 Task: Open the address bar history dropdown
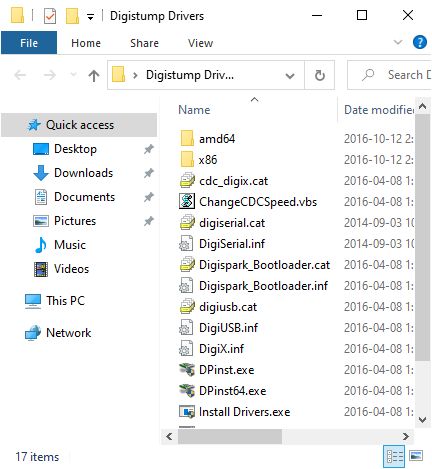click(x=290, y=76)
